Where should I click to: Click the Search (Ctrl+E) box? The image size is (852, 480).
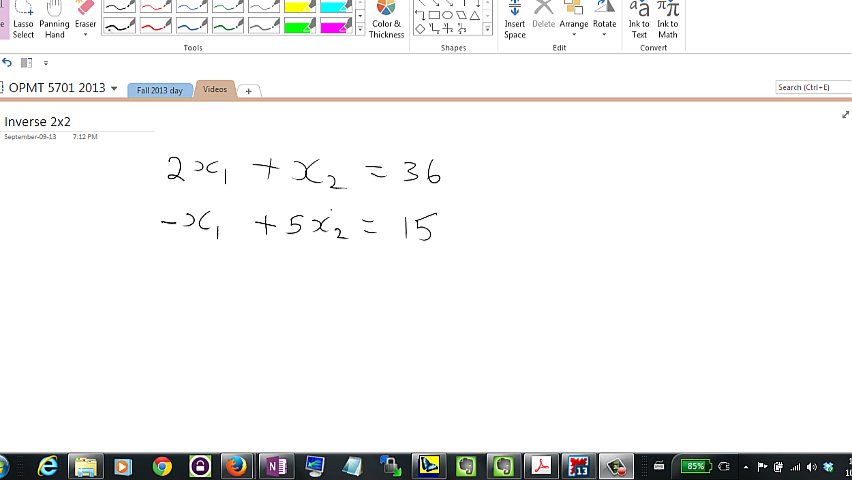tap(812, 88)
